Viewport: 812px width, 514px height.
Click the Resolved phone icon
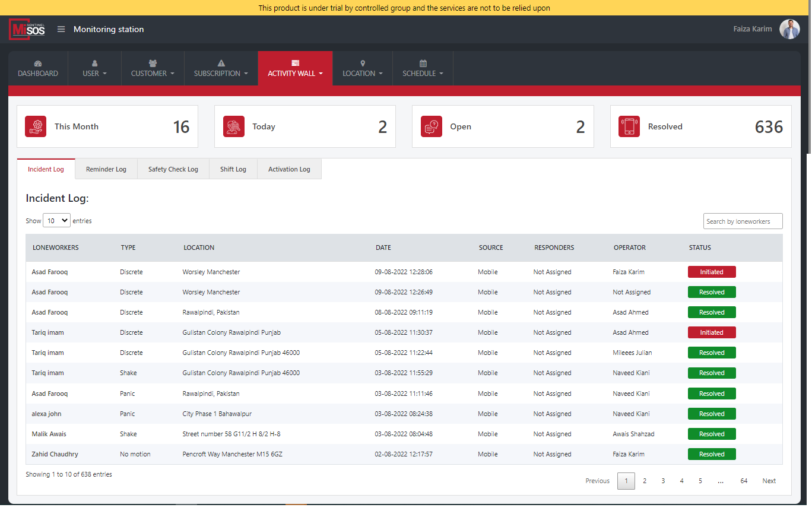629,126
